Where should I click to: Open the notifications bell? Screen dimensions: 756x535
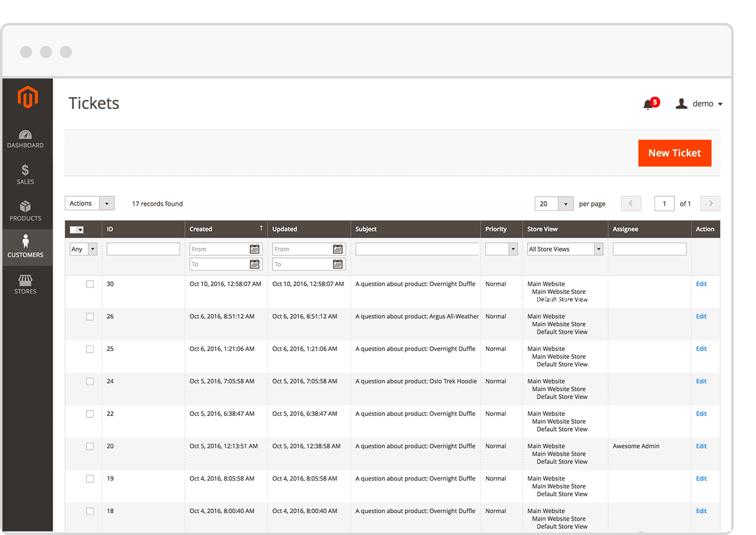point(648,104)
